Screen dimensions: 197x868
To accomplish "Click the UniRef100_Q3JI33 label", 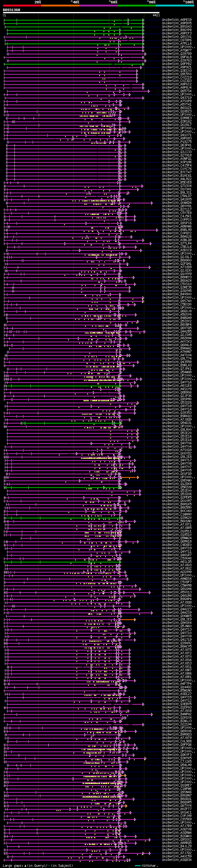I will coord(177,152).
